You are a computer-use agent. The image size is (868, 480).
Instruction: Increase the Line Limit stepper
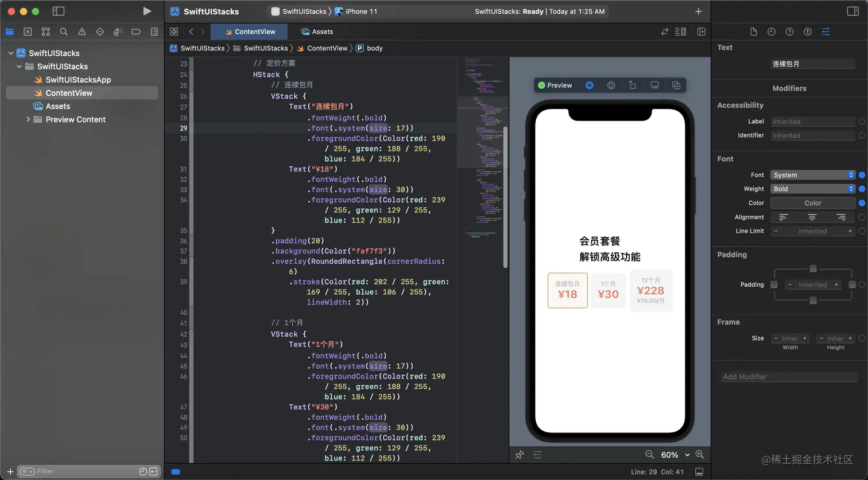pos(850,231)
